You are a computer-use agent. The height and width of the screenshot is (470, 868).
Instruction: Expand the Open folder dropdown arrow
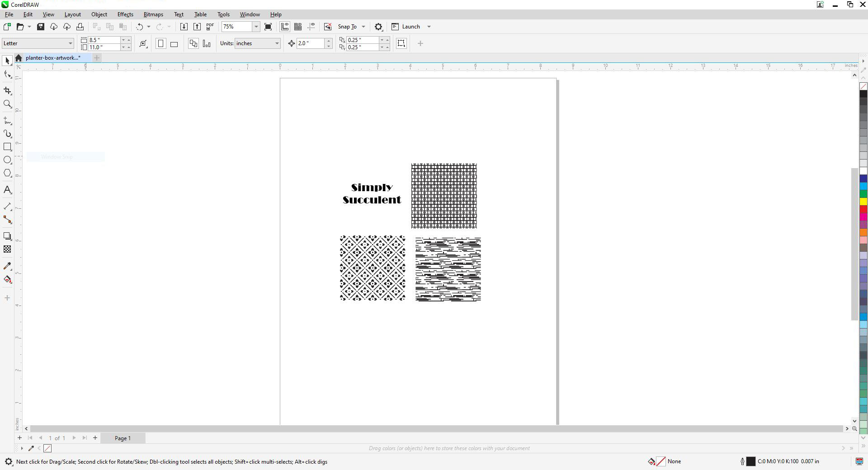[29, 27]
